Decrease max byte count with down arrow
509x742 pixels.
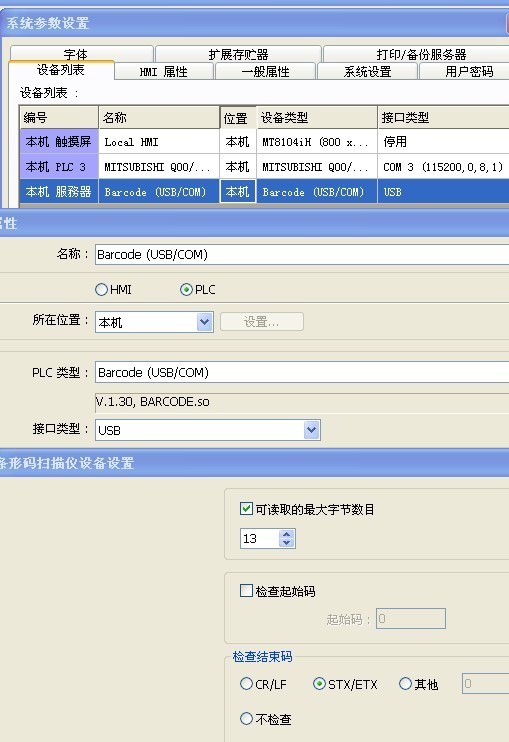[x=287, y=543]
